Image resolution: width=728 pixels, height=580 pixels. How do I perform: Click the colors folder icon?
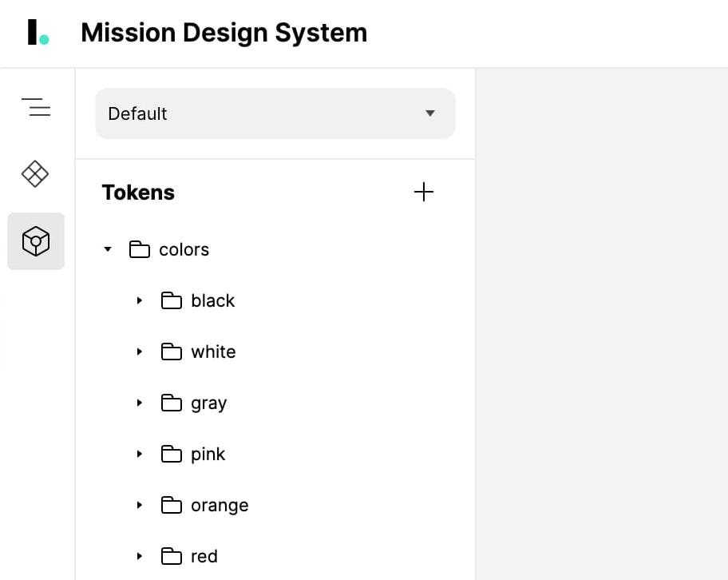coord(139,249)
